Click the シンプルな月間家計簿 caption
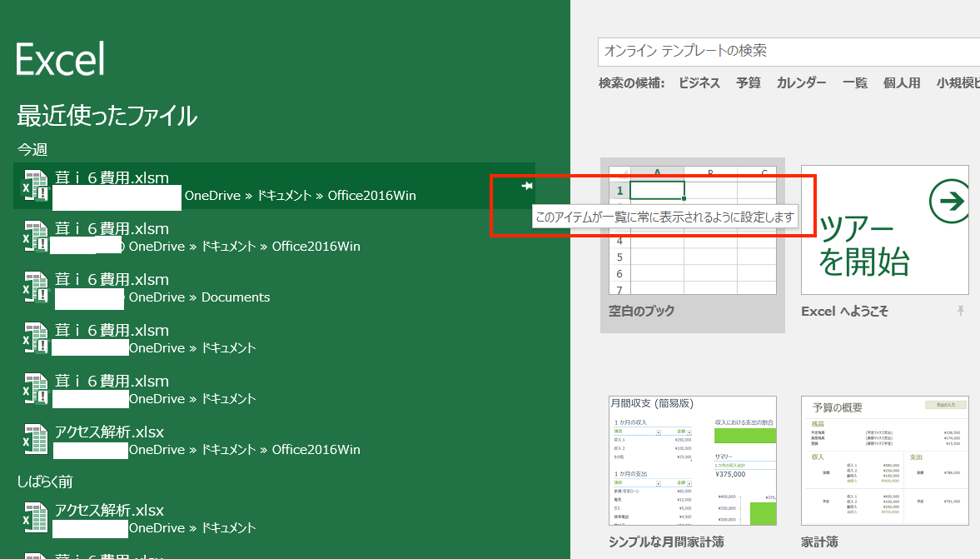The height and width of the screenshot is (559, 980). click(x=666, y=542)
